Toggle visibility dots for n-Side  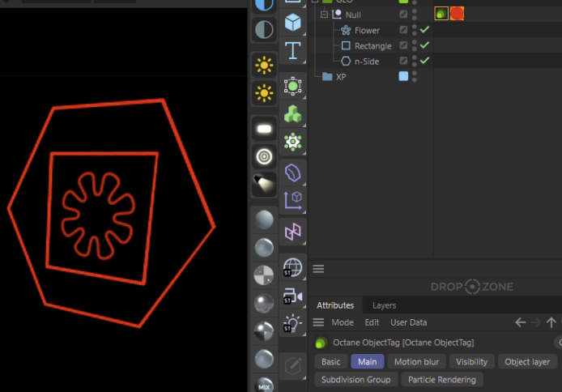coord(415,61)
